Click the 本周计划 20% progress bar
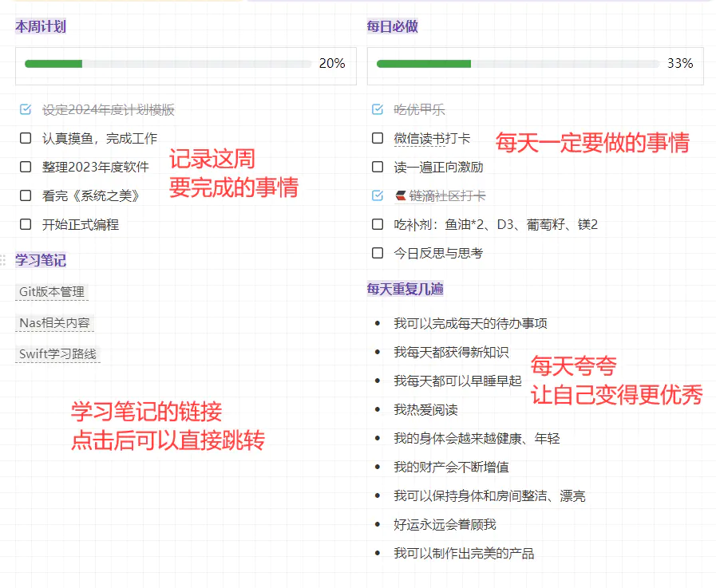This screenshot has width=716, height=588. [168, 64]
